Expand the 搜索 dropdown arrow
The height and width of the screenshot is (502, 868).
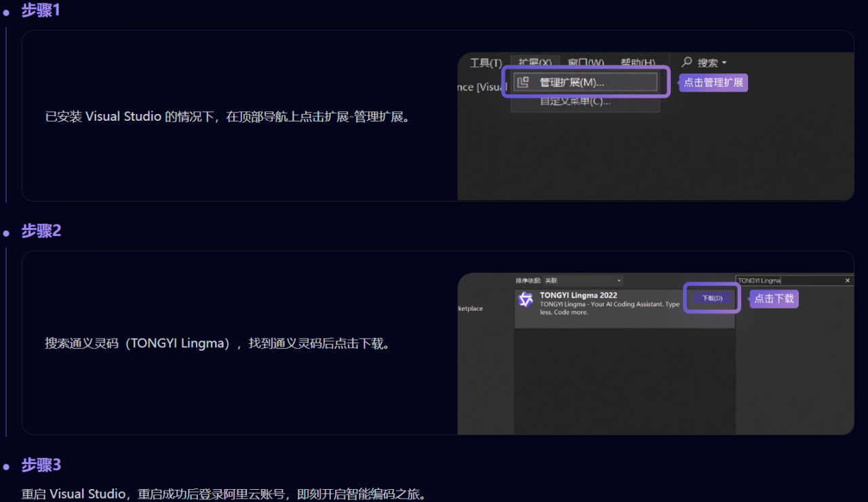tap(724, 62)
